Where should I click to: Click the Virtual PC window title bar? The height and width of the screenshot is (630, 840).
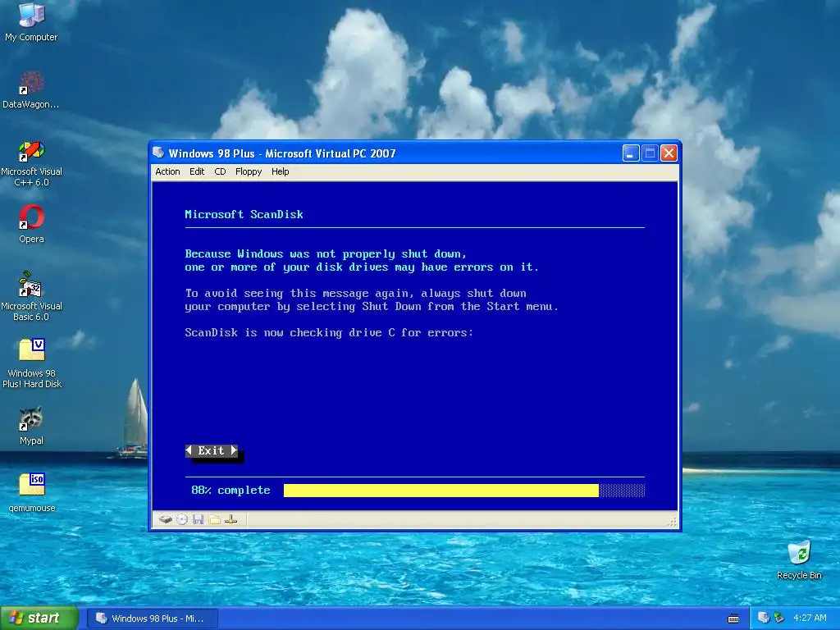(x=386, y=153)
